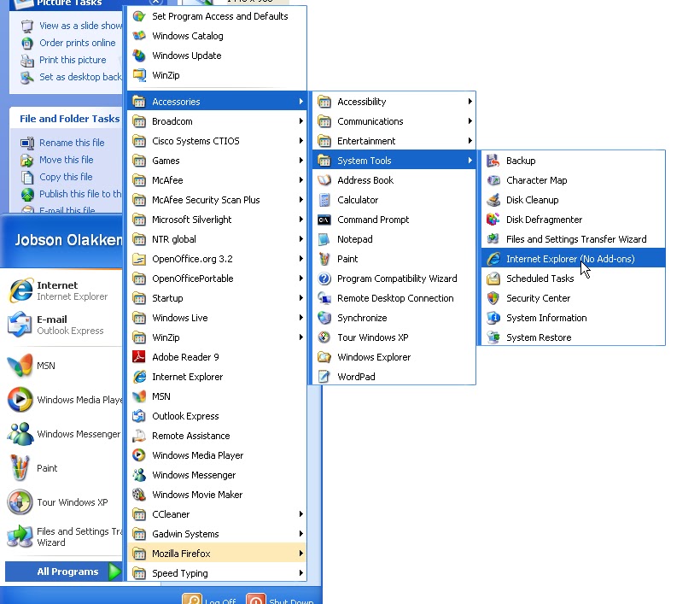Open the Gadwin Systems menu item

[x=217, y=534]
